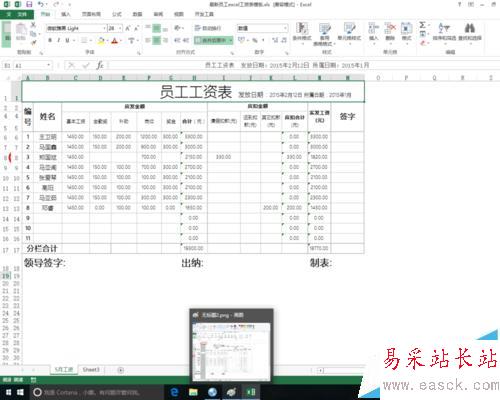The image size is (500, 400).
Task: Increase font size with larger A icon
Action: point(128,28)
